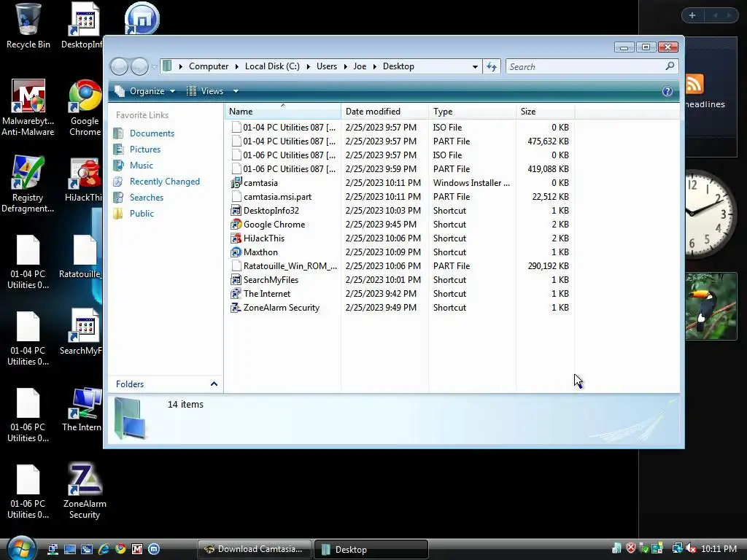The width and height of the screenshot is (747, 560).
Task: Select the DesktopInfo desktop shortcut icon
Action: coord(83,26)
